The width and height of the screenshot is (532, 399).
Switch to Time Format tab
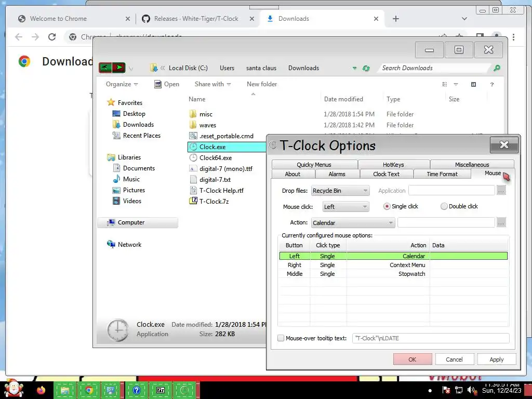(442, 174)
